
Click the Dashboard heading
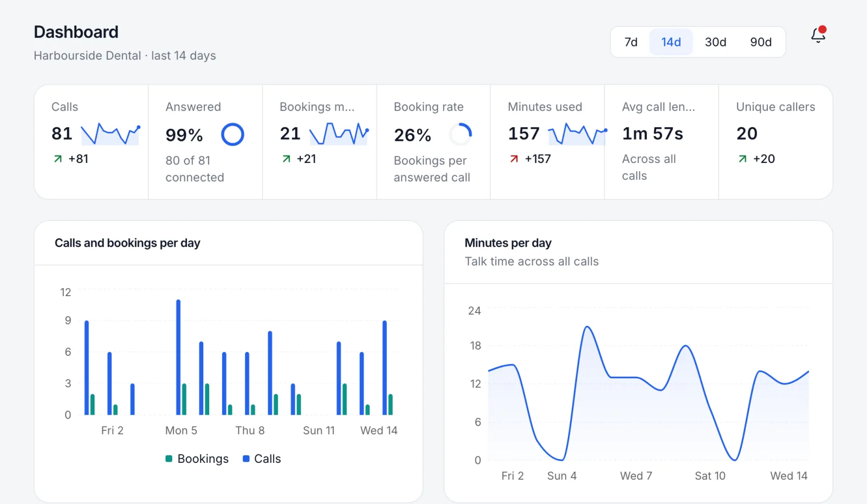(x=76, y=32)
